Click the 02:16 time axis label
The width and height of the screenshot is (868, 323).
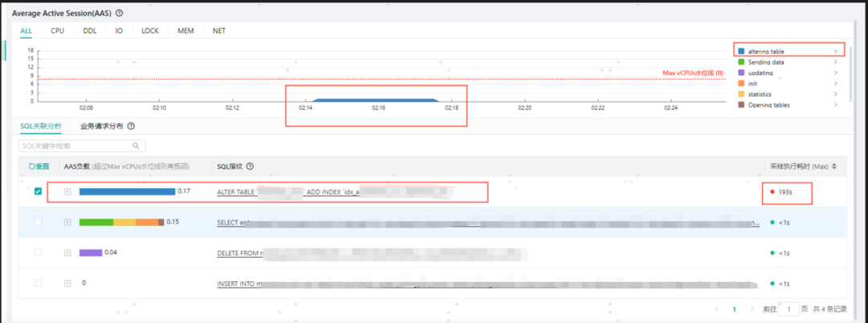pyautogui.click(x=379, y=108)
